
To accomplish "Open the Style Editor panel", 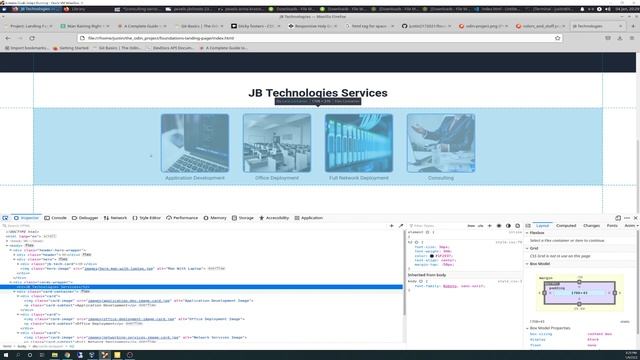I will pyautogui.click(x=147, y=218).
